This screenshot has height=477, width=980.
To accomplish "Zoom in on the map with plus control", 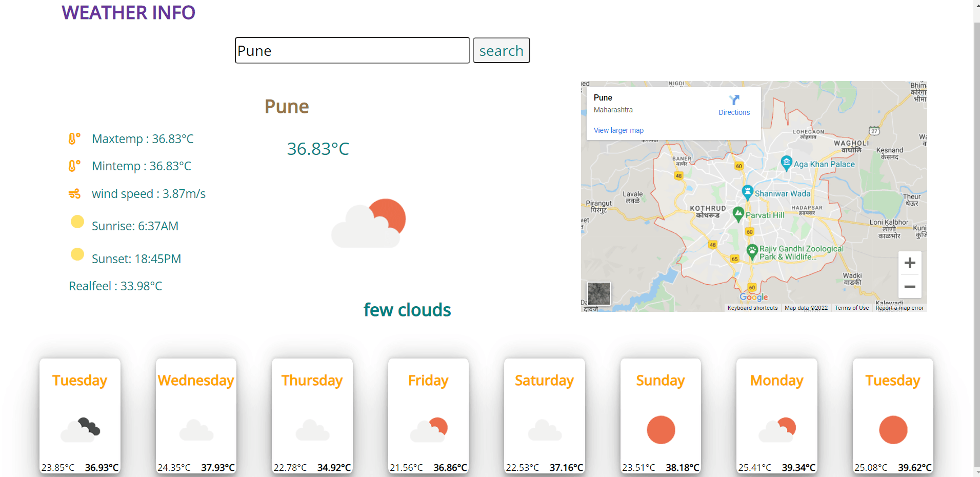I will coord(910,263).
